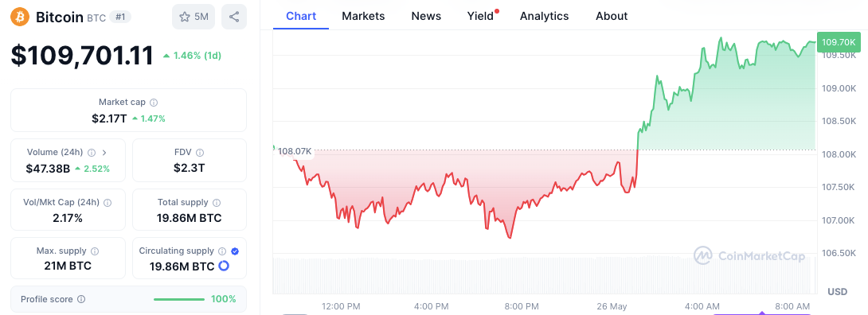Switch to the Markets tab

tap(363, 16)
